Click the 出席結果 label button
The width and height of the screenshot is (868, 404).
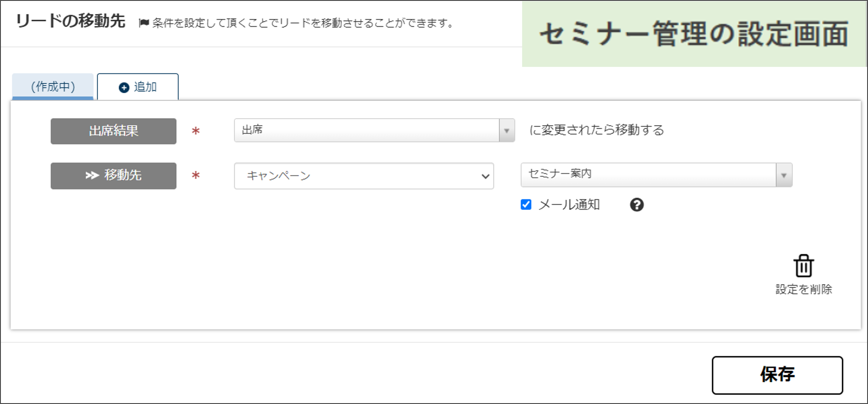pyautogui.click(x=113, y=131)
